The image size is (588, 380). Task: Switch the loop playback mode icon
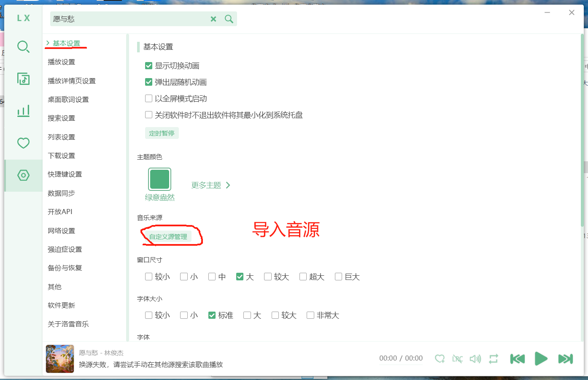coord(494,359)
